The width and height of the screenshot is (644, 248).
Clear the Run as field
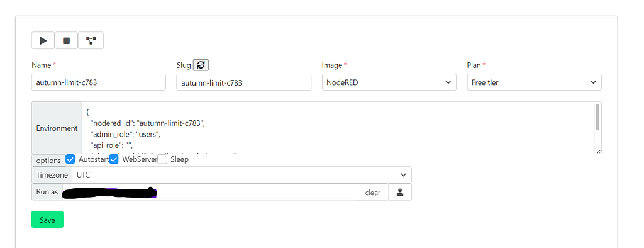tap(372, 192)
